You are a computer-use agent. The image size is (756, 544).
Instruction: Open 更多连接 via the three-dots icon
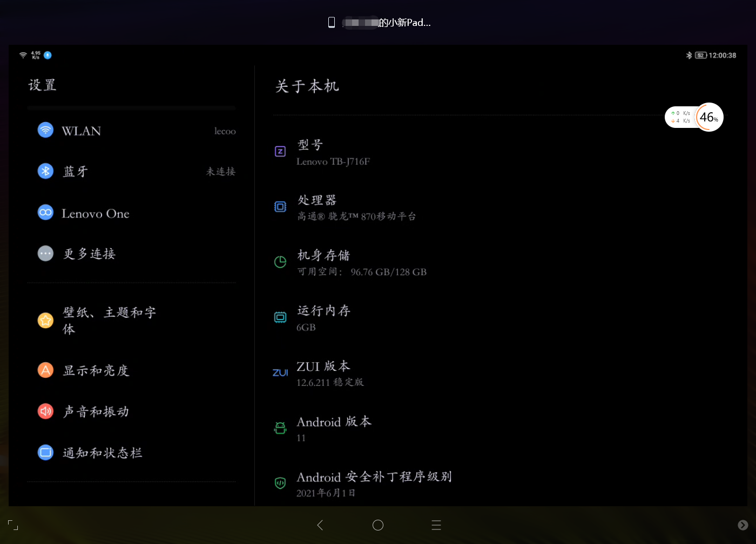point(45,253)
